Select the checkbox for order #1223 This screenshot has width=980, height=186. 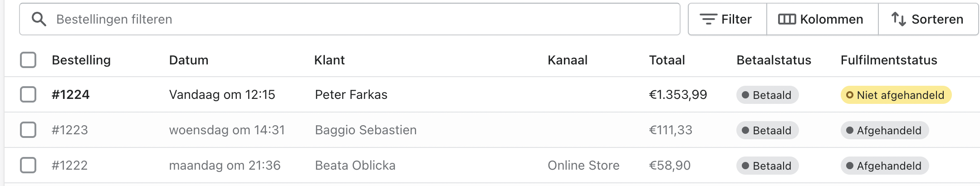point(28,130)
